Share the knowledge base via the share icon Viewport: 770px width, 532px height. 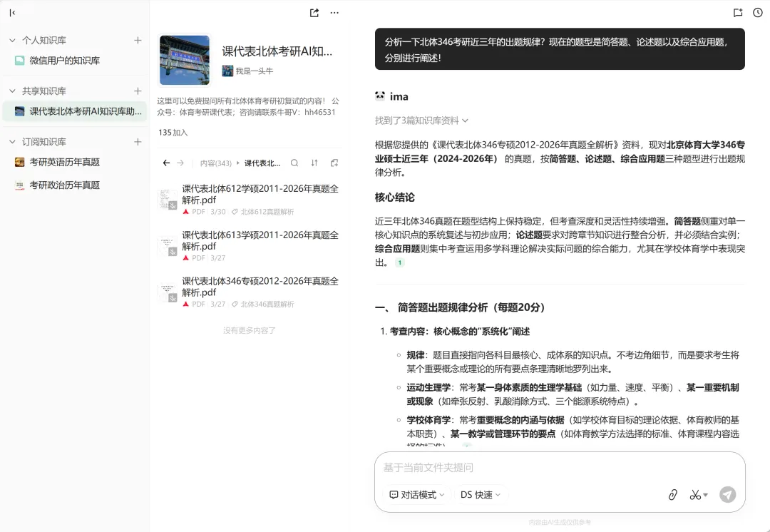(x=314, y=12)
